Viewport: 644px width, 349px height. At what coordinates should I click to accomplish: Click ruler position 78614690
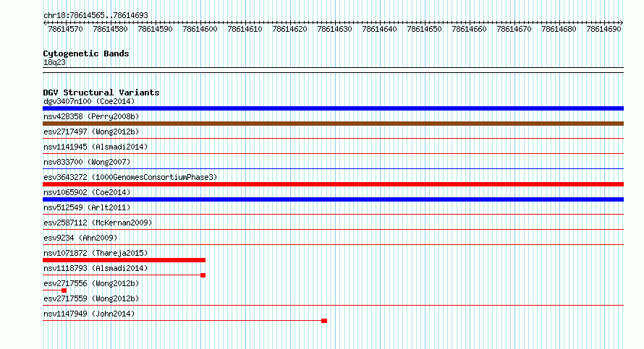tap(603, 29)
